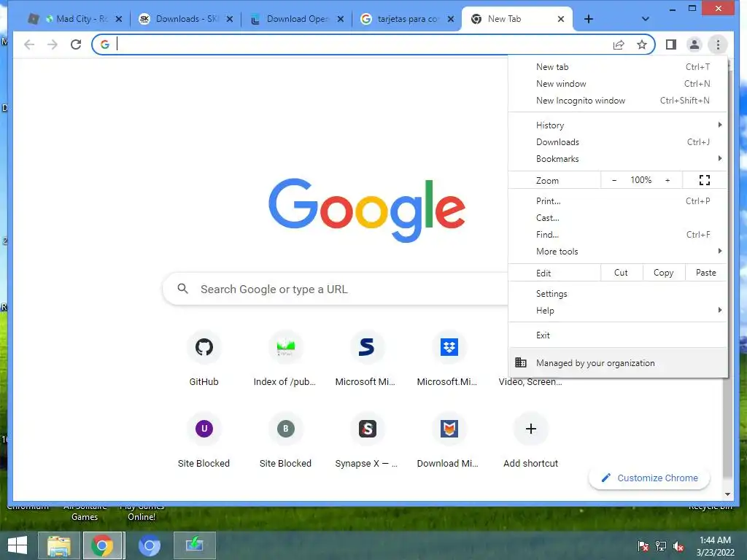
Task: Open Settings from the Chrome menu
Action: (x=617, y=294)
